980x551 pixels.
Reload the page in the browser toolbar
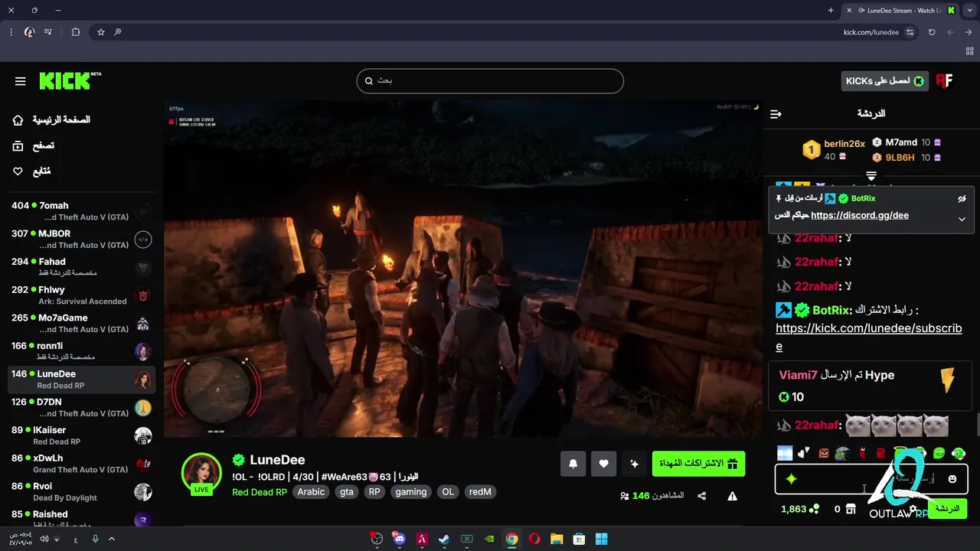click(x=932, y=32)
